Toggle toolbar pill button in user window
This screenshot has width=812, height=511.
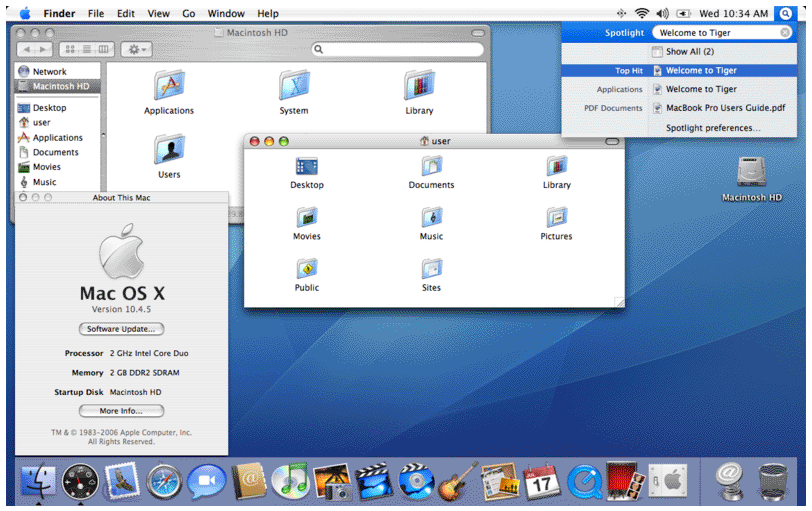point(612,141)
